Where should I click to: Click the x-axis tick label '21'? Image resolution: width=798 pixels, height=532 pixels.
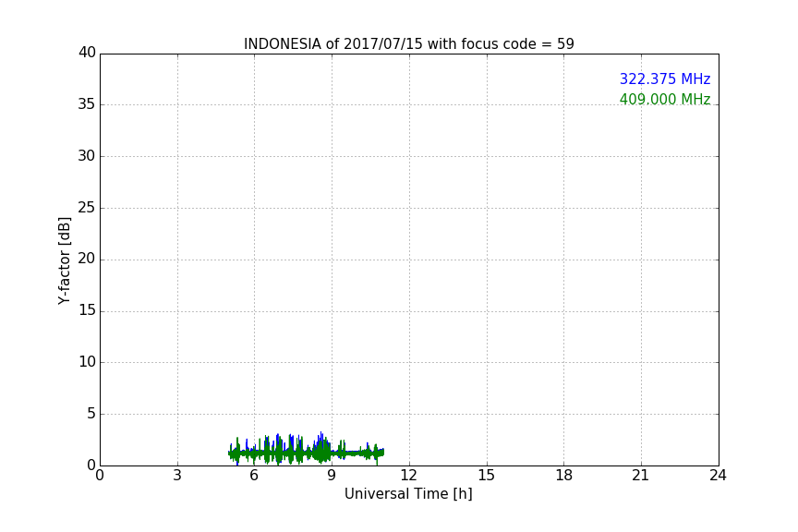(x=641, y=476)
